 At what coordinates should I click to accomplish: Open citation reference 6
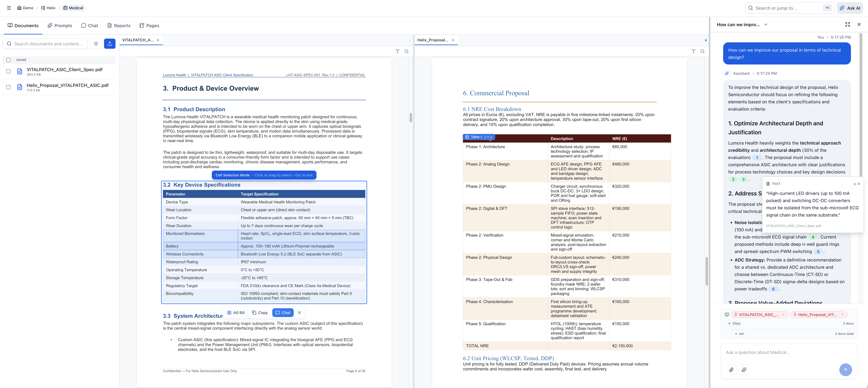[x=773, y=289]
